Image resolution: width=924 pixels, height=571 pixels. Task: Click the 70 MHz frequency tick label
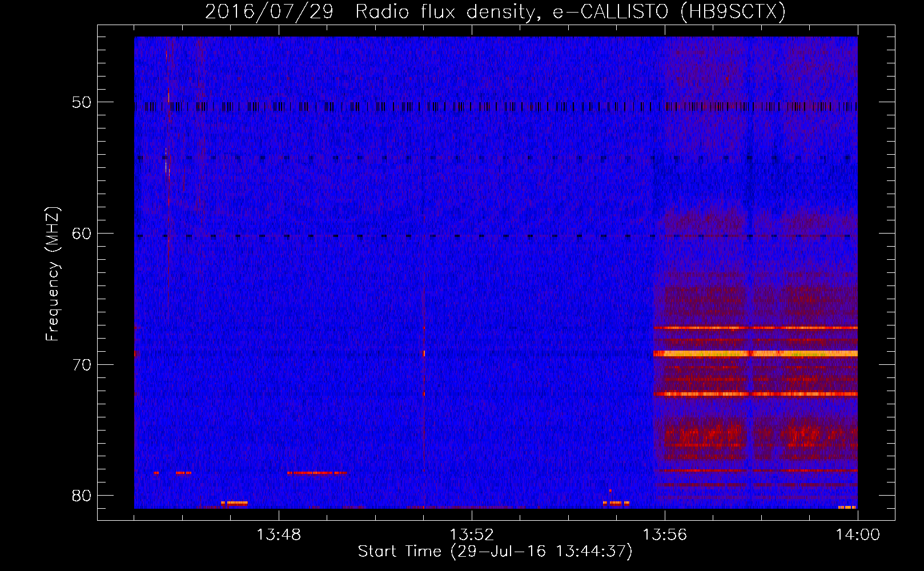(81, 365)
